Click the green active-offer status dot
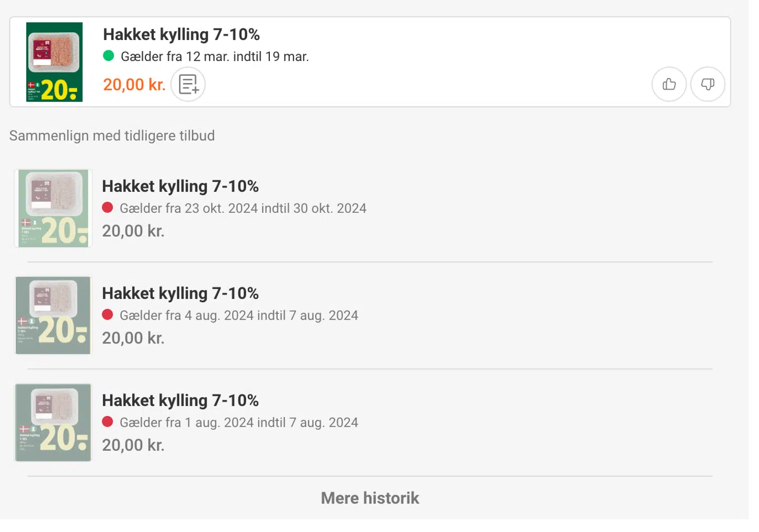This screenshot has height=532, width=759. (x=109, y=56)
